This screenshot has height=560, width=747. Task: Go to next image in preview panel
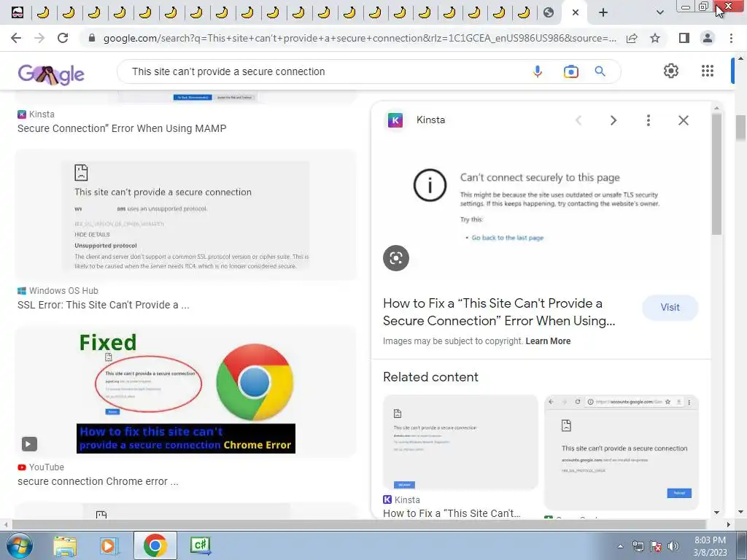(614, 120)
